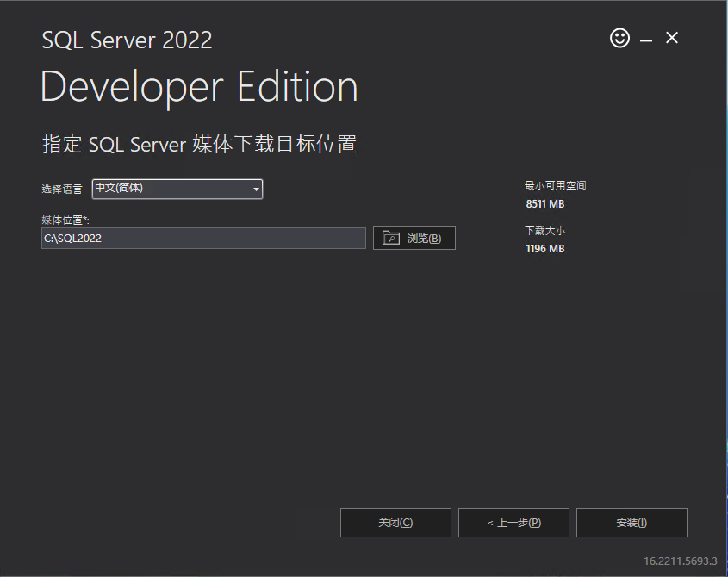Click the 指定 SQL Server 媒体下载目标位置 heading
728x577 pixels.
pyautogui.click(x=199, y=144)
